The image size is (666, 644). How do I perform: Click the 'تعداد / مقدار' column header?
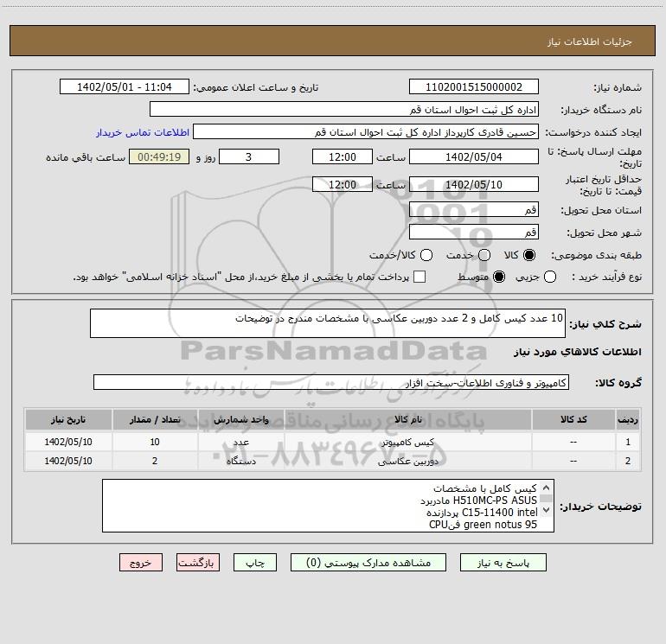click(x=155, y=419)
